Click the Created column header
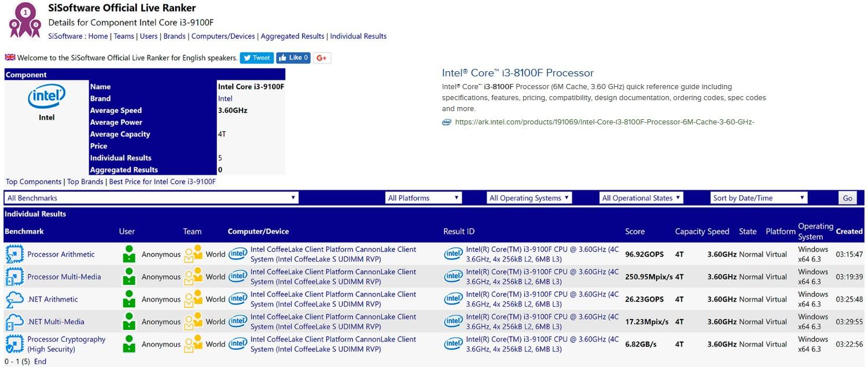Screen dimensions: 868x367 coord(849,232)
